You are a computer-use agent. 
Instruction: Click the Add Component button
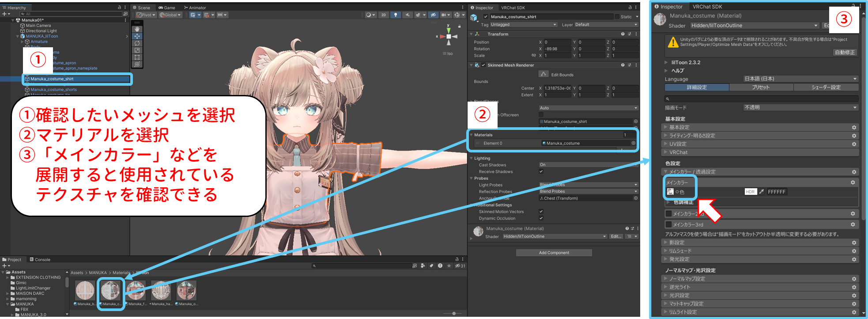[554, 253]
